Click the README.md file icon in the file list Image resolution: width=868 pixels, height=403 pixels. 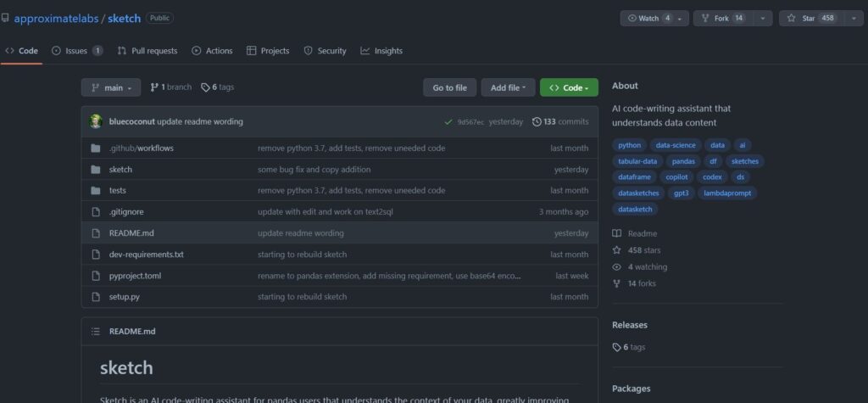[x=96, y=233]
